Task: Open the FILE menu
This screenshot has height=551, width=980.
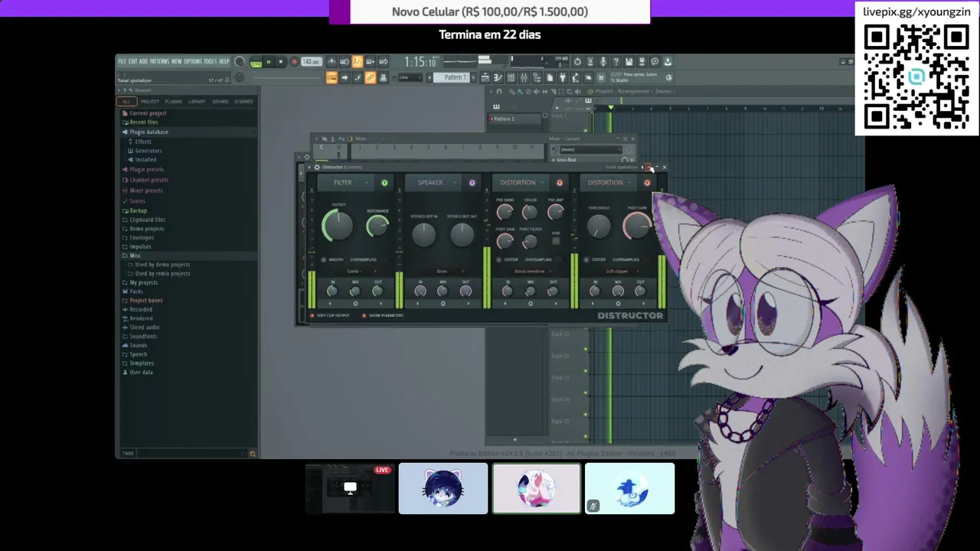Action: pyautogui.click(x=122, y=61)
